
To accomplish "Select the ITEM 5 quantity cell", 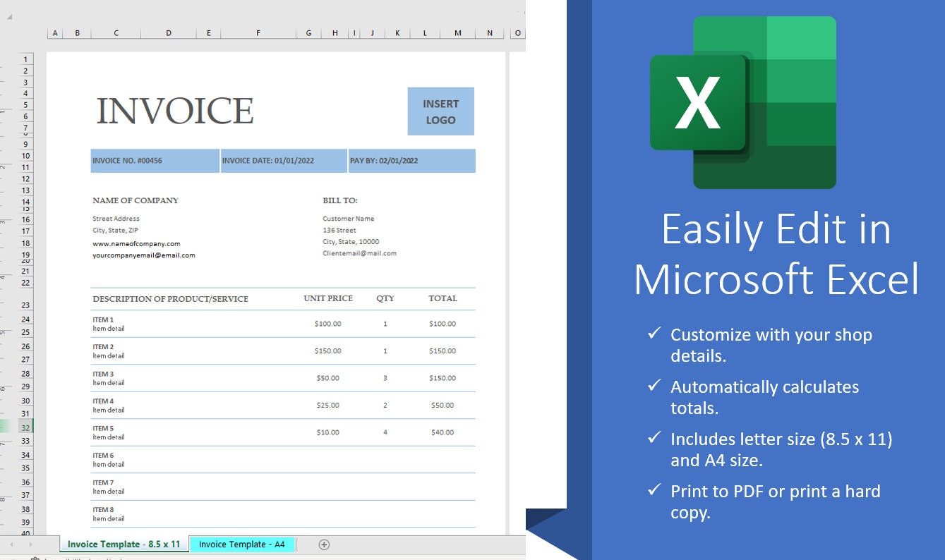I will tap(385, 432).
